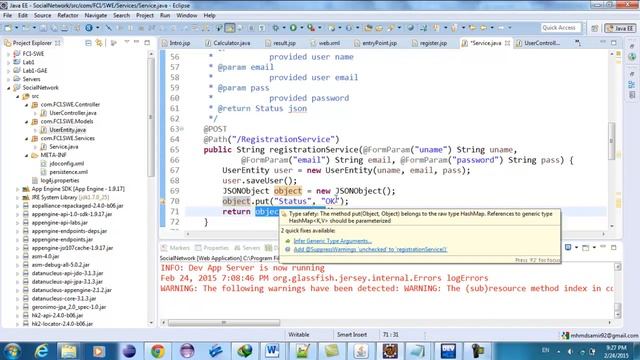
Task: Maximize the Project Explorer panel
Action: point(147,42)
